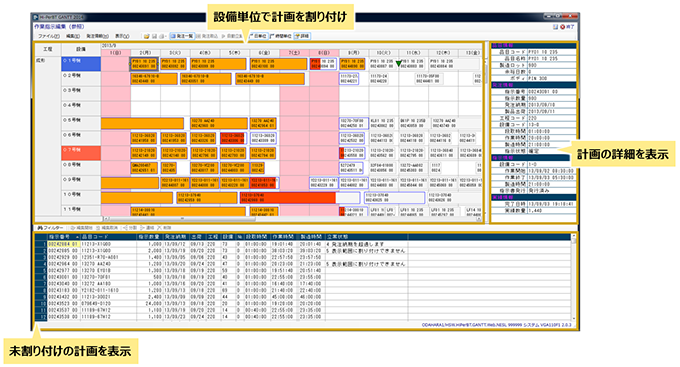Click the 7(土) date column header
680x367 pixels.
point(294,53)
